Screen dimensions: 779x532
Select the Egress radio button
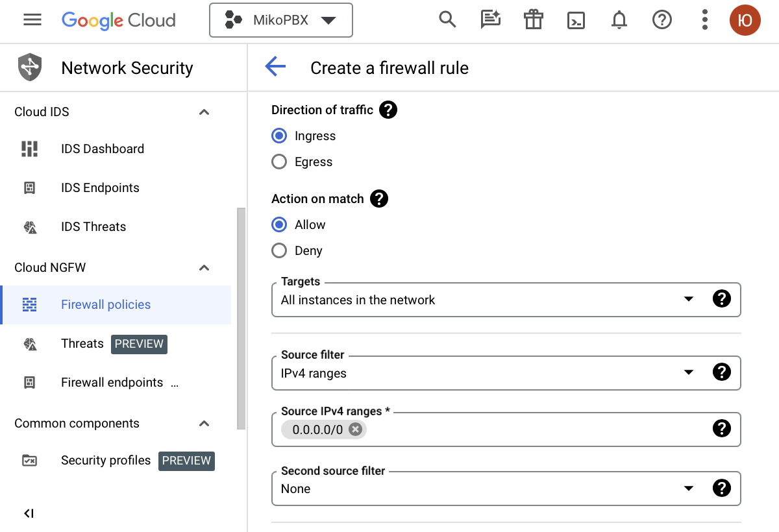point(279,162)
